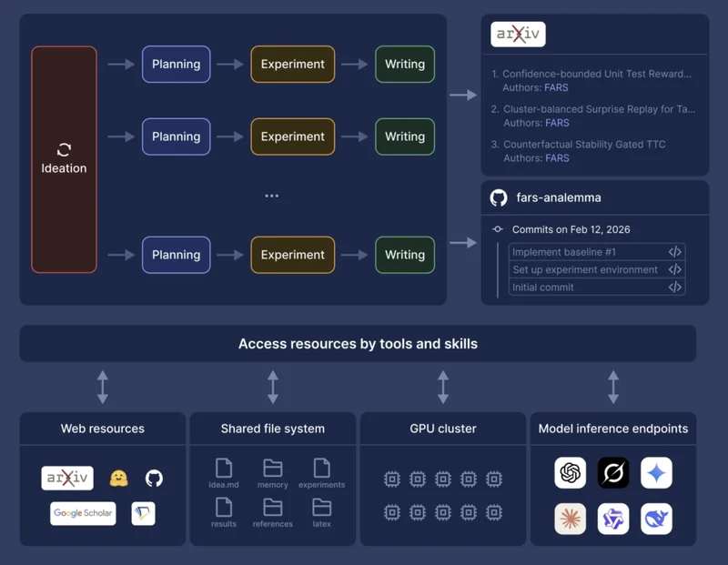Open the Confidence-bounded Unit Test Reward paper

click(x=596, y=74)
